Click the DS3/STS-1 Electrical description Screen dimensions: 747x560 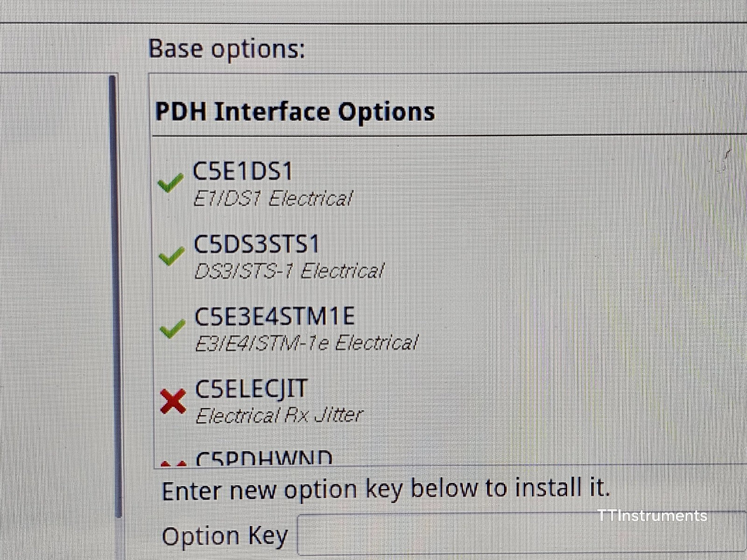point(289,271)
